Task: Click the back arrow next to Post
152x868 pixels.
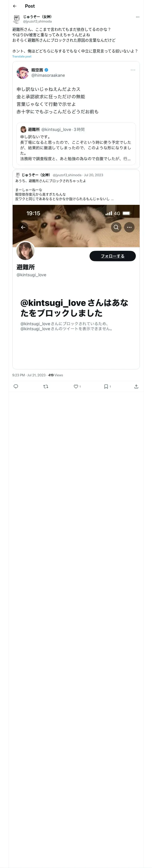Action: [14, 6]
